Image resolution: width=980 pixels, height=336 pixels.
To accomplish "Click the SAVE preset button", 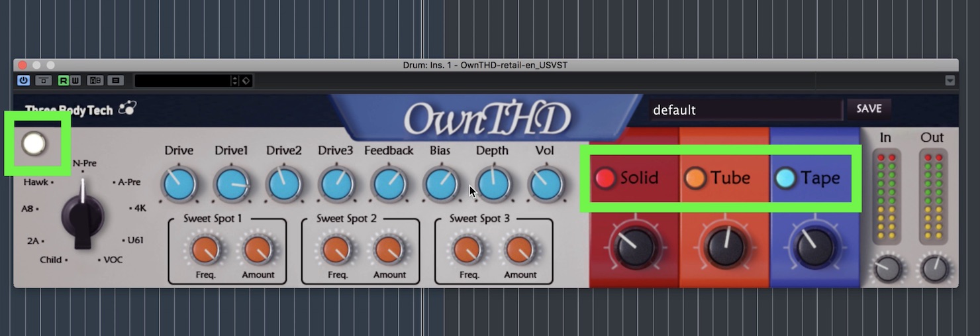I will pos(869,109).
